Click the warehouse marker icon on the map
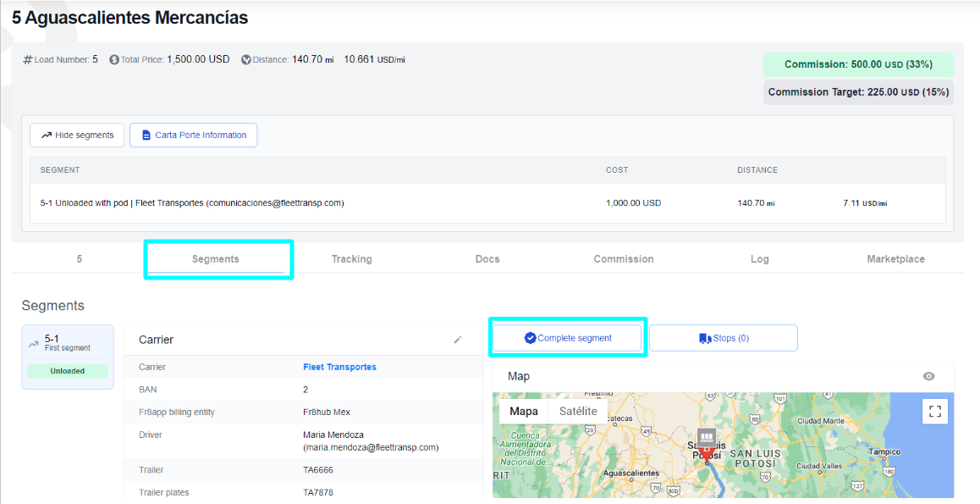The width and height of the screenshot is (980, 504). point(706,439)
